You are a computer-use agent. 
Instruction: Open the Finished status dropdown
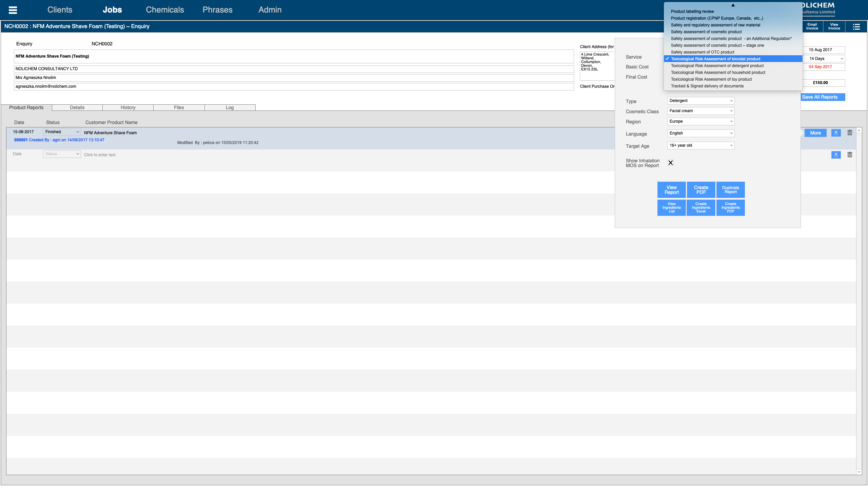coord(62,132)
